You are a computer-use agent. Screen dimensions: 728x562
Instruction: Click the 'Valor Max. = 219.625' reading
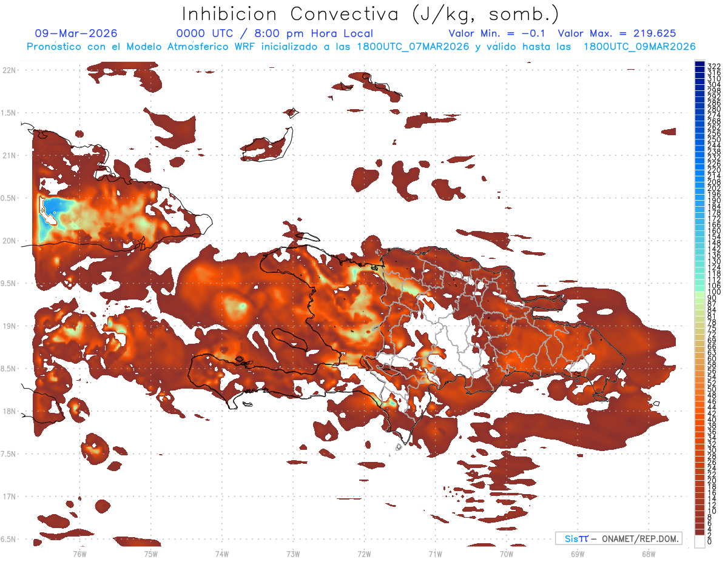click(617, 33)
